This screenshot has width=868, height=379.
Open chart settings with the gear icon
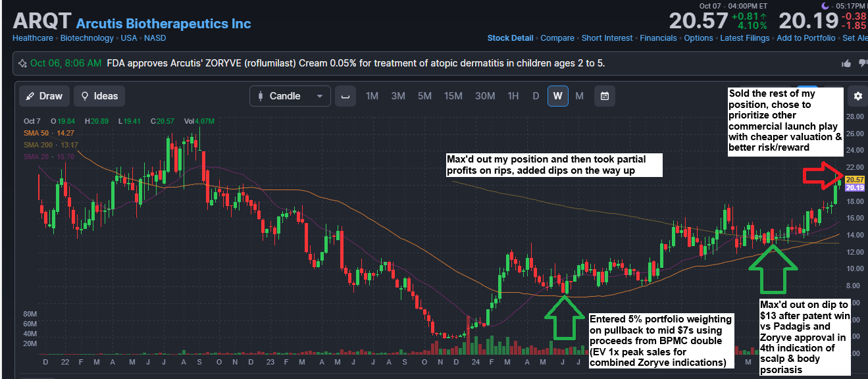(857, 96)
